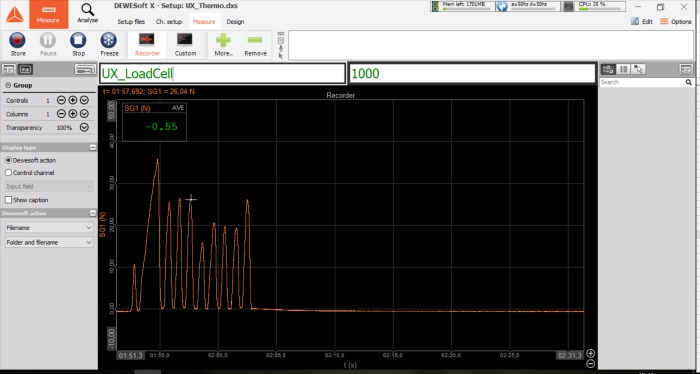
Task: Click the CPU usage indicator
Action: (594, 6)
